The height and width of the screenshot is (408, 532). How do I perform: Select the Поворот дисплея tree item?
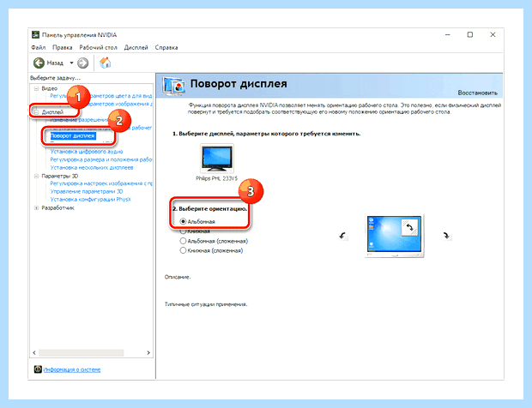pos(73,136)
